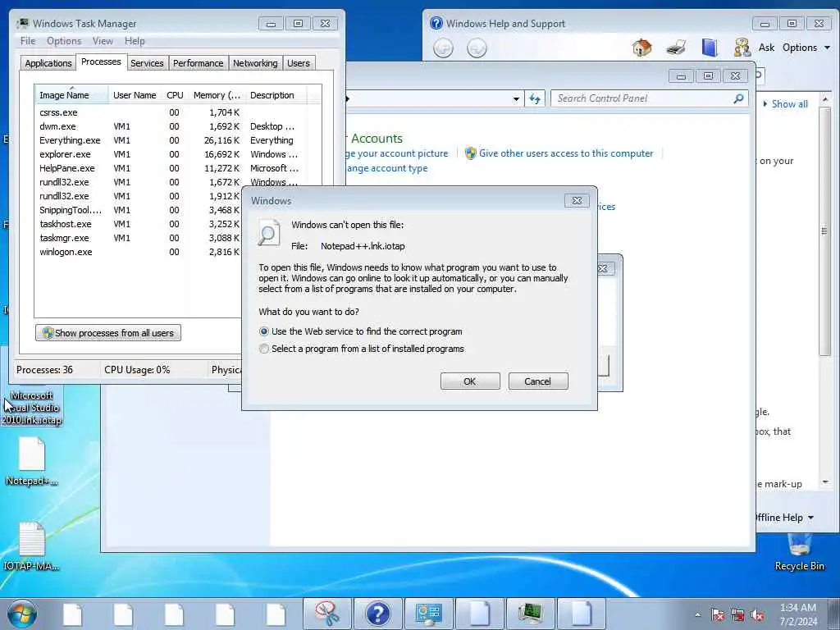
Task: Open change account type link
Action: coord(387,168)
